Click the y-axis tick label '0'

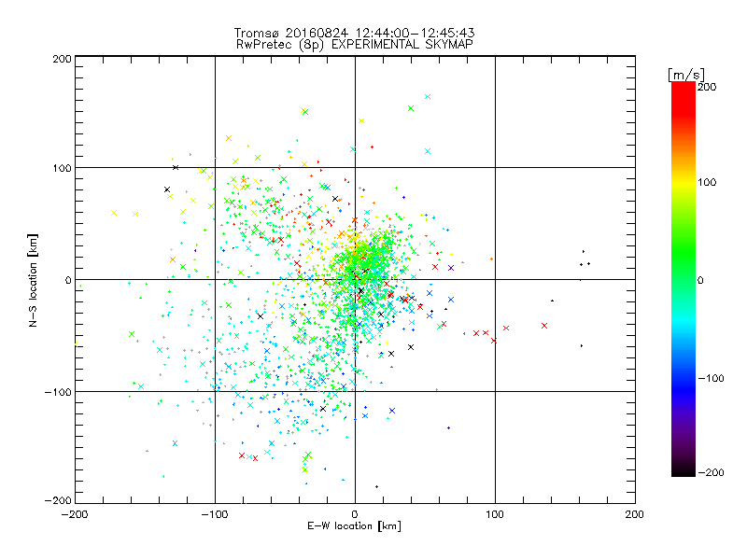point(68,281)
